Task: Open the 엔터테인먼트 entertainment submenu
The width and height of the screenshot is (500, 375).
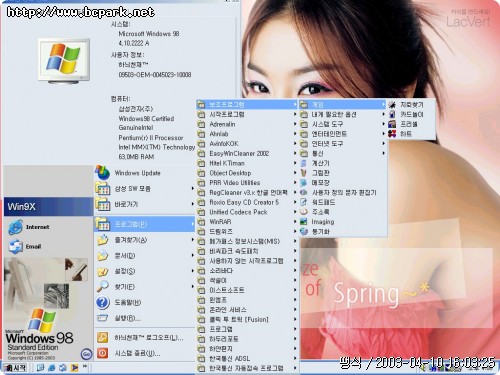Action: click(x=343, y=134)
